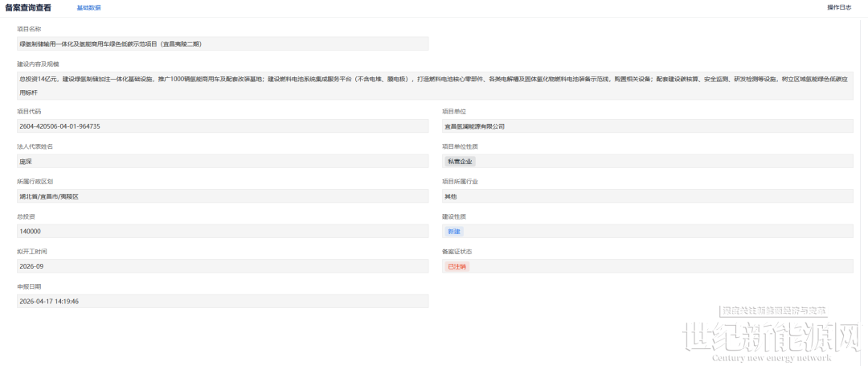Open the 所属行政区划 field 湖北省/宜昌市/夷陵区
This screenshot has width=868, height=366.
coord(223,196)
